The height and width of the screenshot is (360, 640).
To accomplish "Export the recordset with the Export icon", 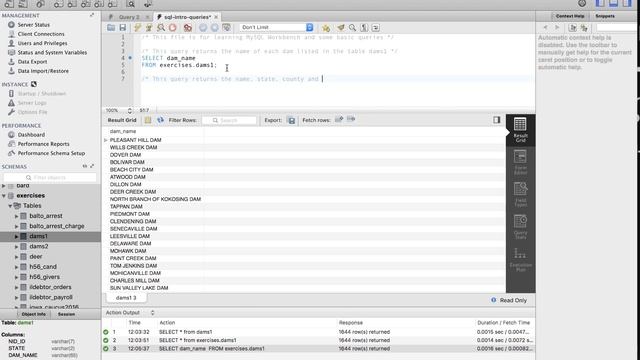I will pos(291,120).
